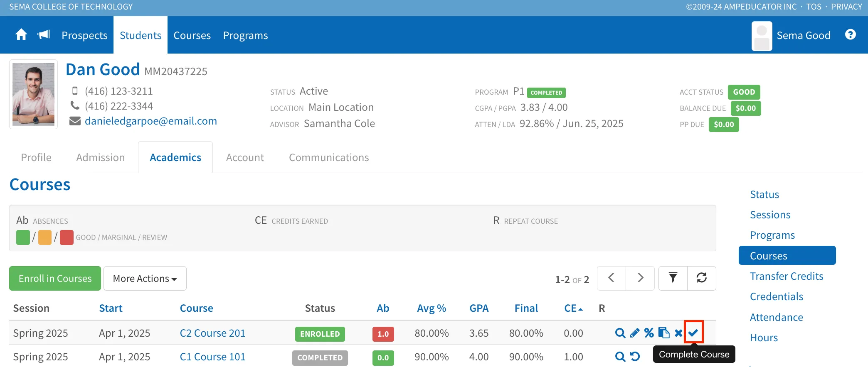Screen dimensions: 868x367
Task: Refresh the courses list
Action: pyautogui.click(x=702, y=278)
